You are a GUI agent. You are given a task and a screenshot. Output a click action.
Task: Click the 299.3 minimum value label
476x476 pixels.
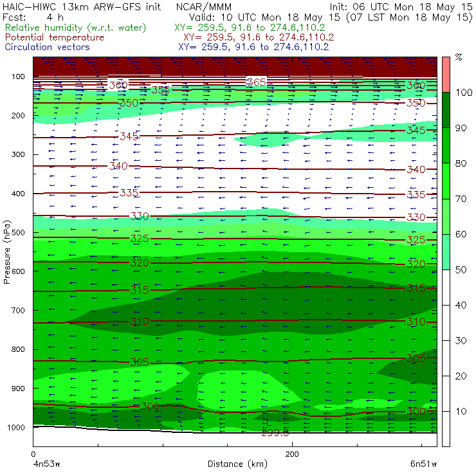click(x=275, y=433)
